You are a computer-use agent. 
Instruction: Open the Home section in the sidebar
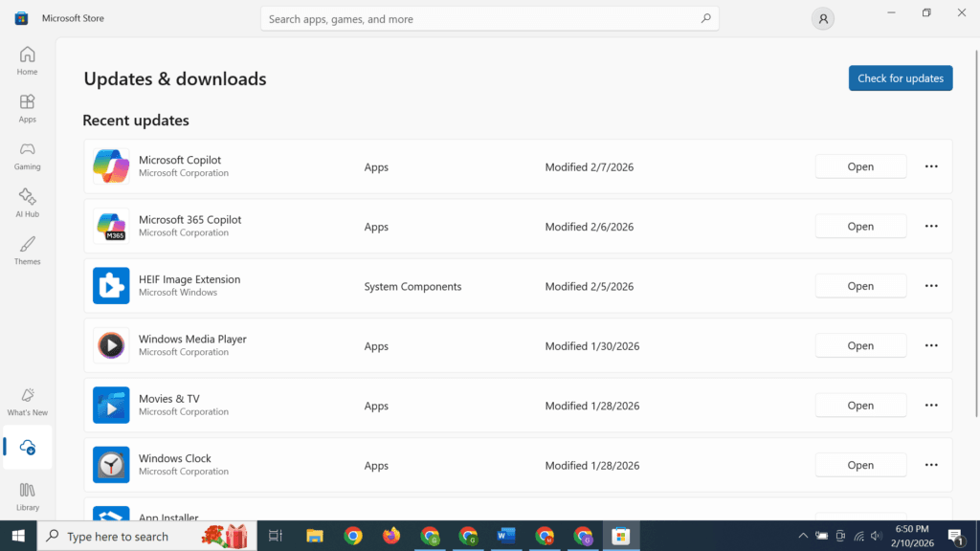point(26,59)
